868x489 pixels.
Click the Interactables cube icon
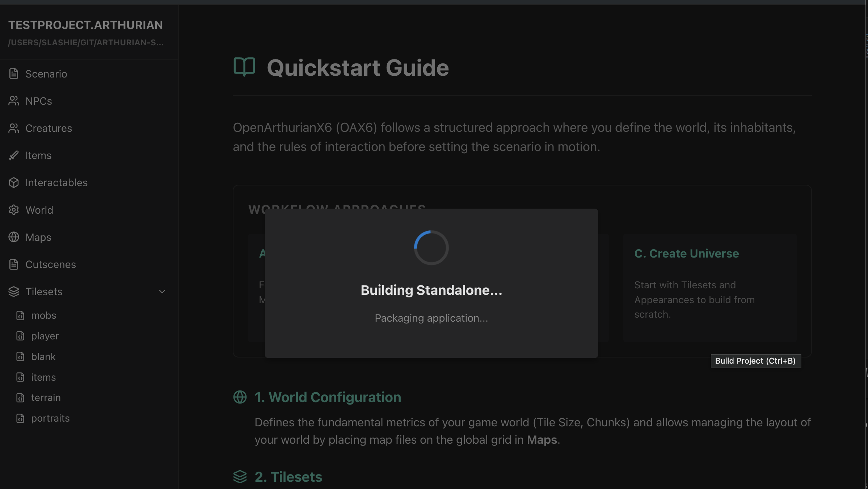(14, 183)
